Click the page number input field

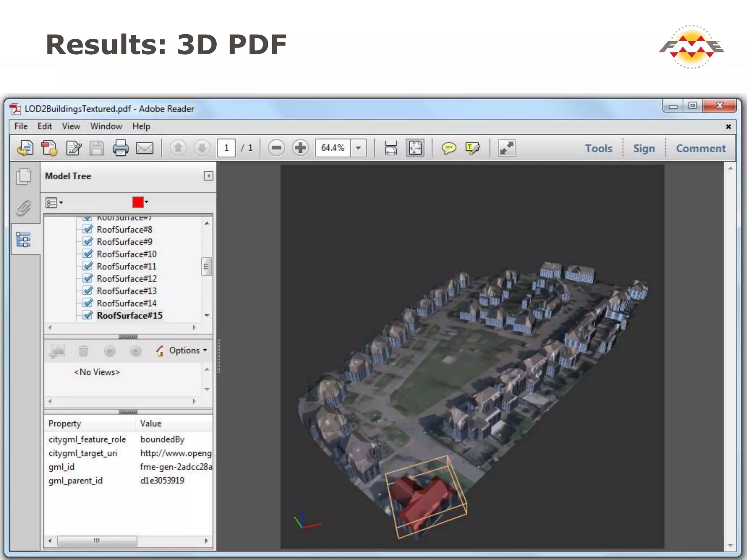click(x=226, y=148)
